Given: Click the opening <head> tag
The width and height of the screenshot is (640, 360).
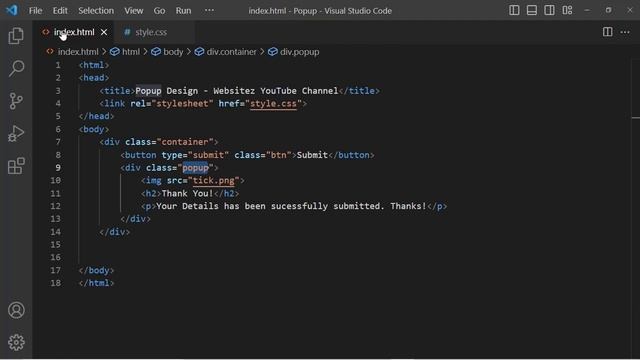Looking at the screenshot, I should 94,78.
